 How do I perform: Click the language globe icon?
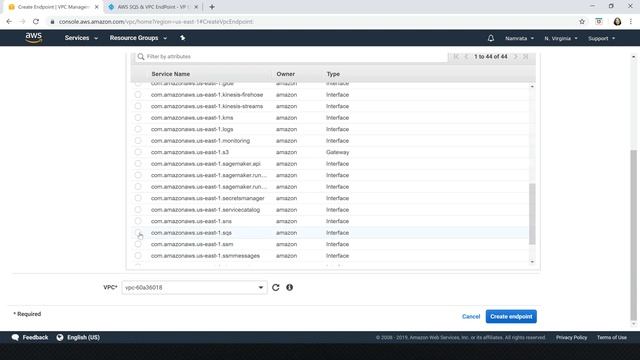[x=60, y=337]
